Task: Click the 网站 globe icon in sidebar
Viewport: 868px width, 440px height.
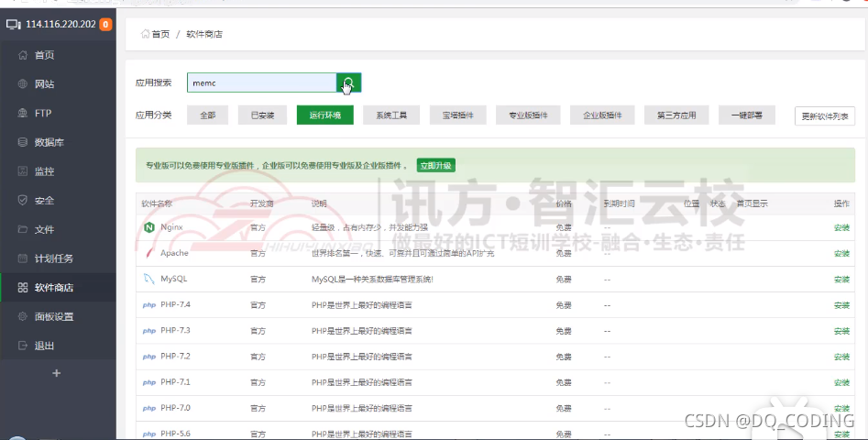Action: [x=23, y=84]
